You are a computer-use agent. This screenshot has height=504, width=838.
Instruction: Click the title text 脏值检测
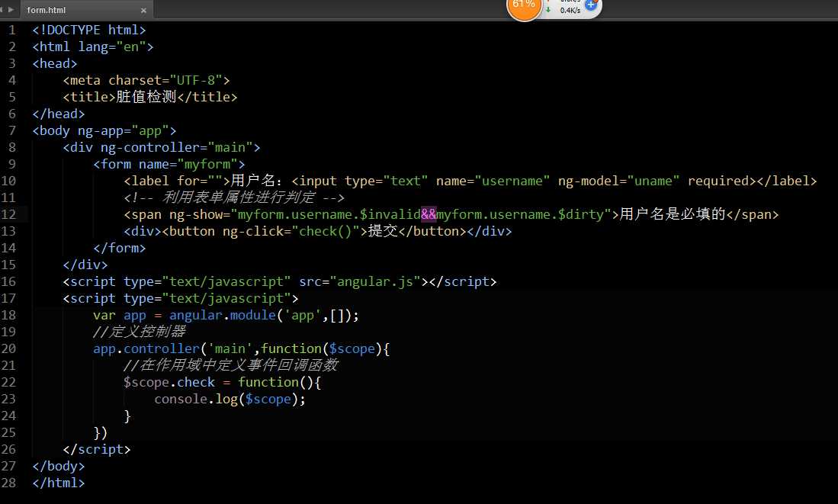[146, 97]
